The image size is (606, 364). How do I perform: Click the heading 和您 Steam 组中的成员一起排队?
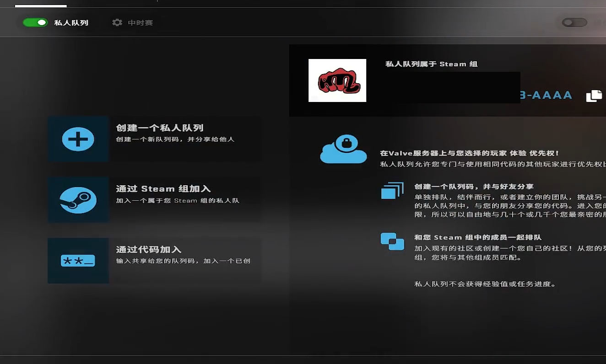pos(478,237)
